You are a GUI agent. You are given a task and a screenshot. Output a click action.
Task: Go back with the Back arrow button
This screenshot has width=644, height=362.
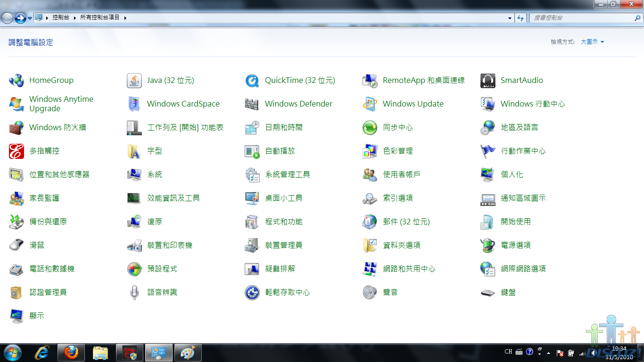[x=7, y=18]
